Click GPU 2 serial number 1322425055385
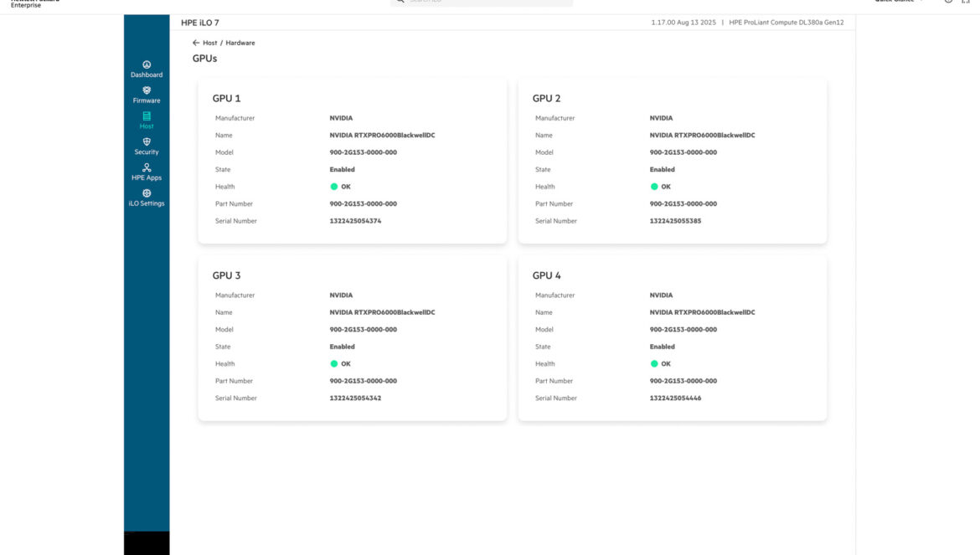980x555 pixels. point(675,221)
